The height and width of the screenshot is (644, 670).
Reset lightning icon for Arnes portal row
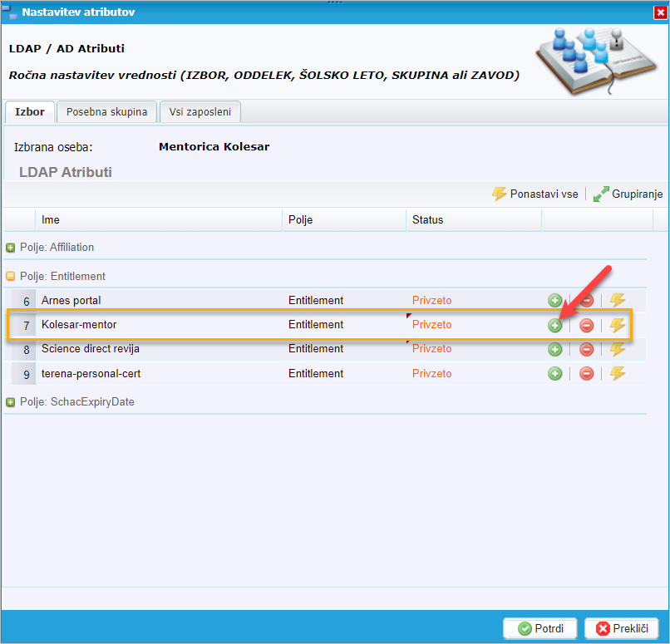pyautogui.click(x=618, y=300)
